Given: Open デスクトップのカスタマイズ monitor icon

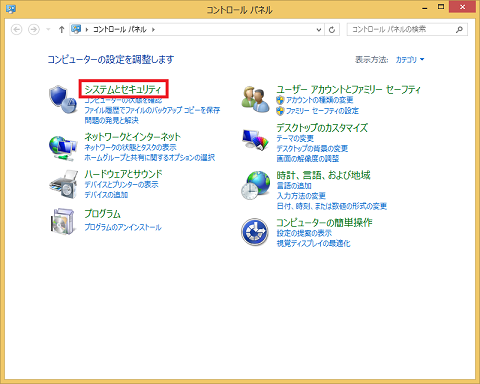Looking at the screenshot, I should 255,140.
